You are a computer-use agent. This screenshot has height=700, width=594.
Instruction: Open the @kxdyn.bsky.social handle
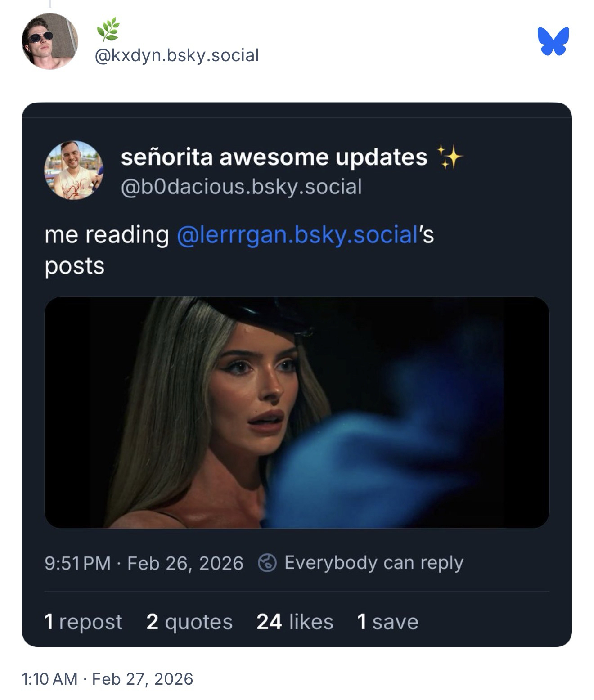click(177, 55)
